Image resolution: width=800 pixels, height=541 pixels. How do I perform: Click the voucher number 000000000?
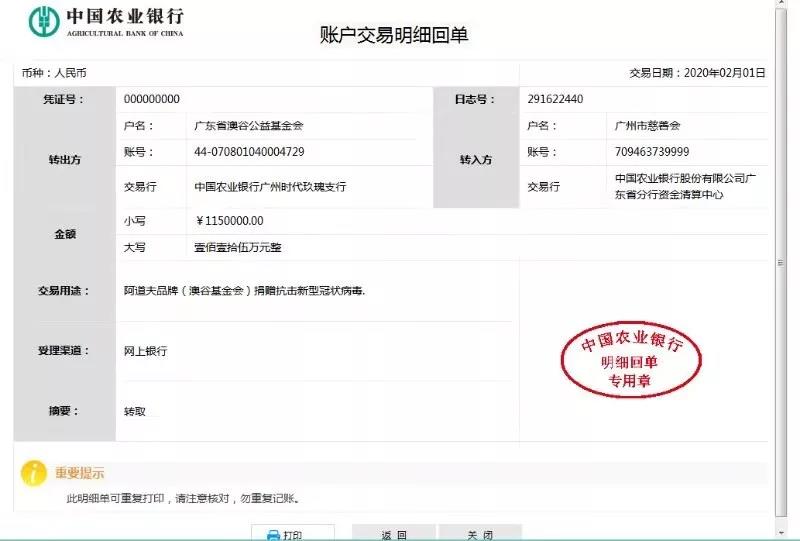click(152, 99)
